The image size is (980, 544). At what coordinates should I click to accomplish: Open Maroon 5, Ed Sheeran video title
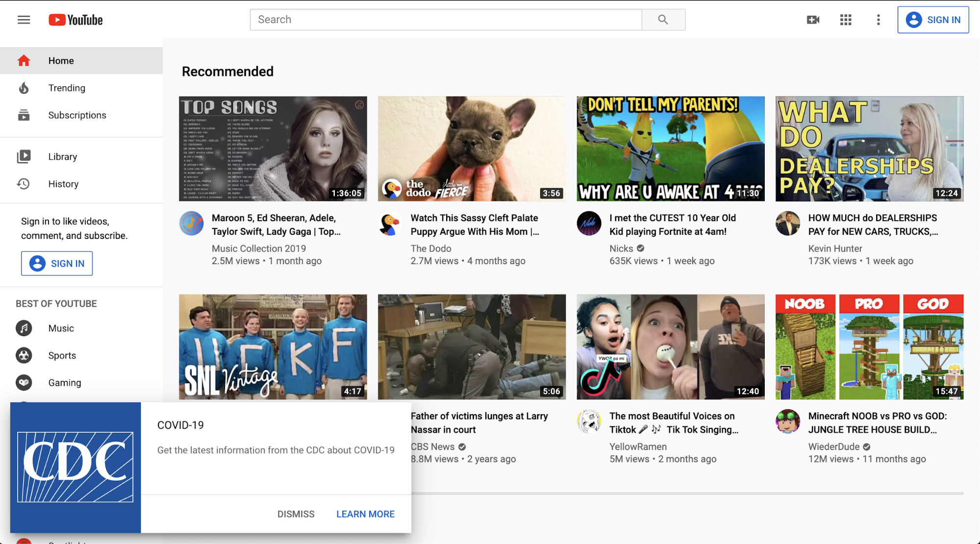(276, 225)
